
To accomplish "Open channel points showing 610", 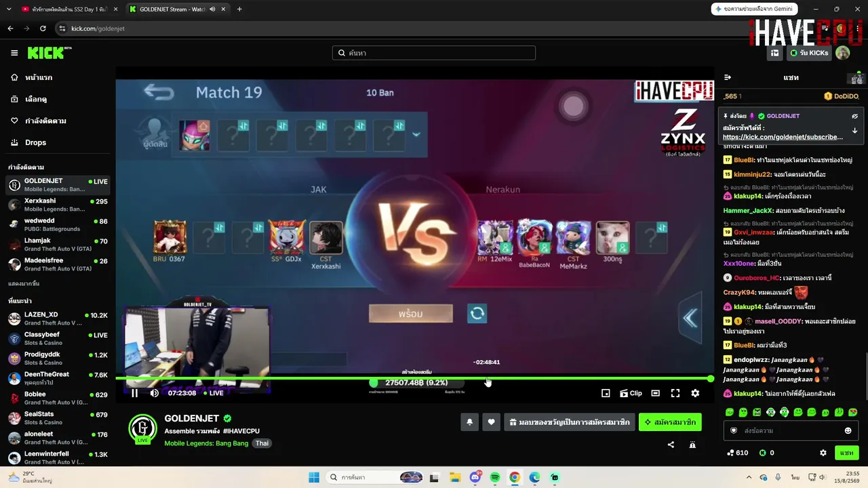I will coord(737,453).
